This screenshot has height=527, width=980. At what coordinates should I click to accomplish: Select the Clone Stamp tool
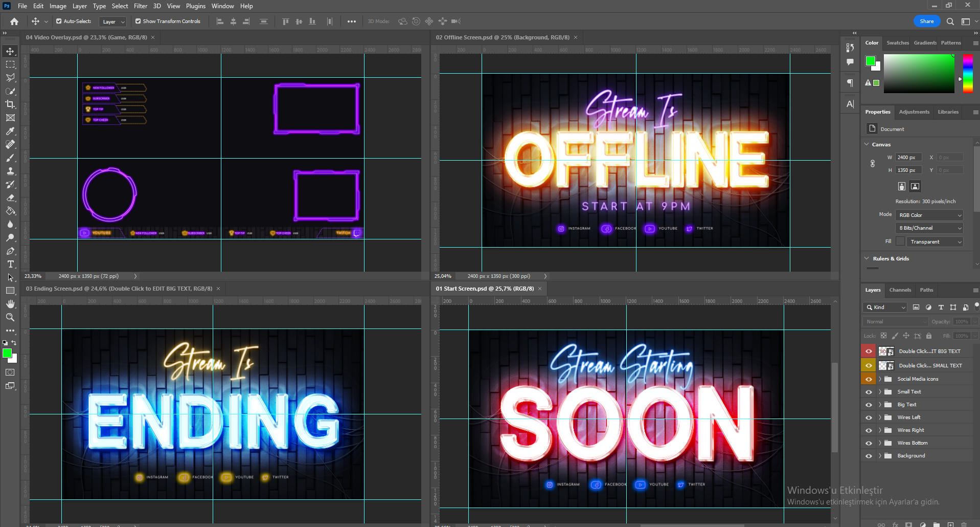pos(10,171)
